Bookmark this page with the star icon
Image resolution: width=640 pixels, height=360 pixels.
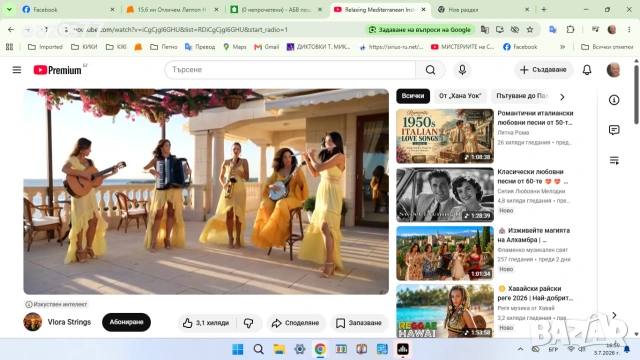pyautogui.click(x=530, y=29)
